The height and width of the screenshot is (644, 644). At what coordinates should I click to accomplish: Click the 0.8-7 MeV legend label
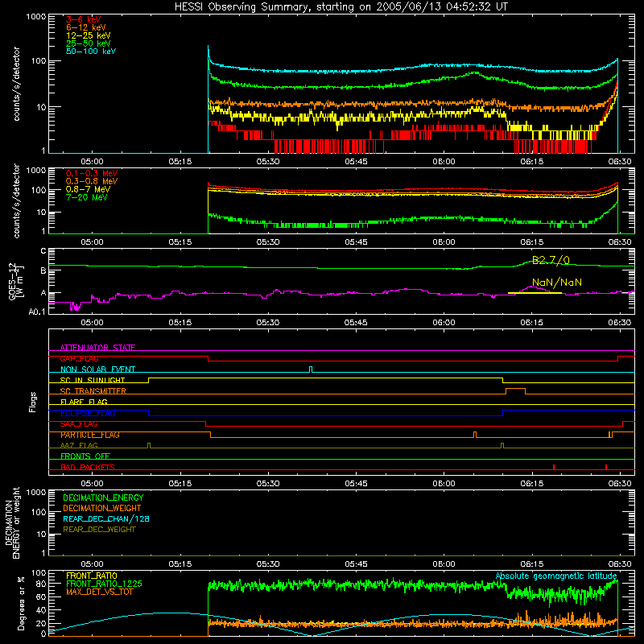(x=88, y=189)
